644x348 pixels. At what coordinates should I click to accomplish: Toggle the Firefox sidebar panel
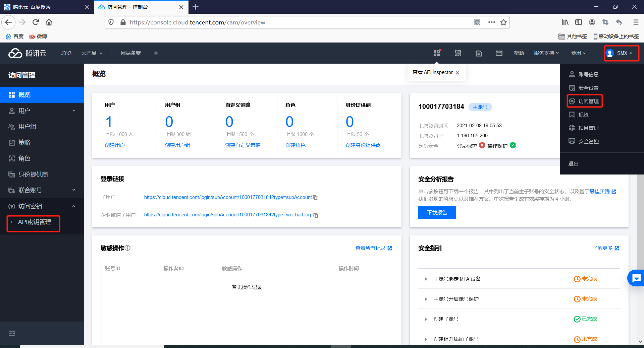(x=578, y=22)
